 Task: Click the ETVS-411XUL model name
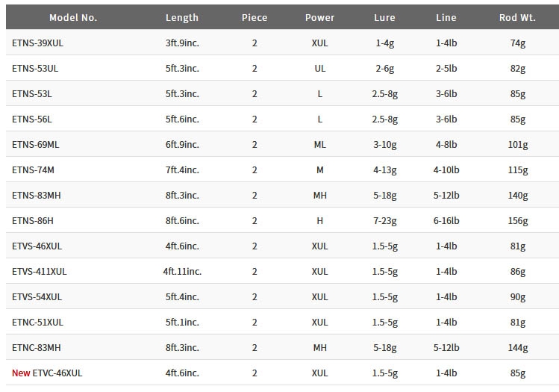(40, 272)
